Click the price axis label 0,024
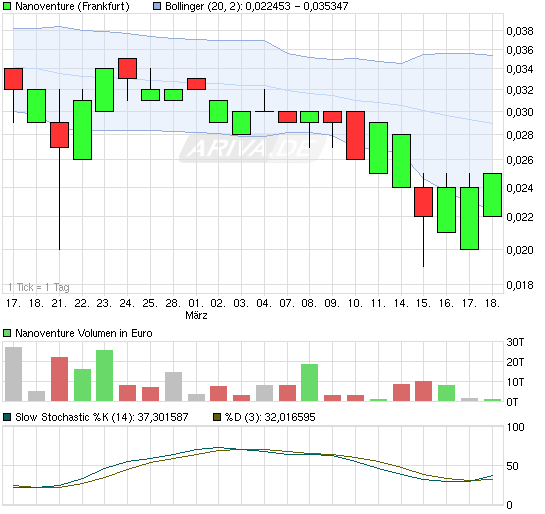The height and width of the screenshot is (514, 545). (x=520, y=188)
